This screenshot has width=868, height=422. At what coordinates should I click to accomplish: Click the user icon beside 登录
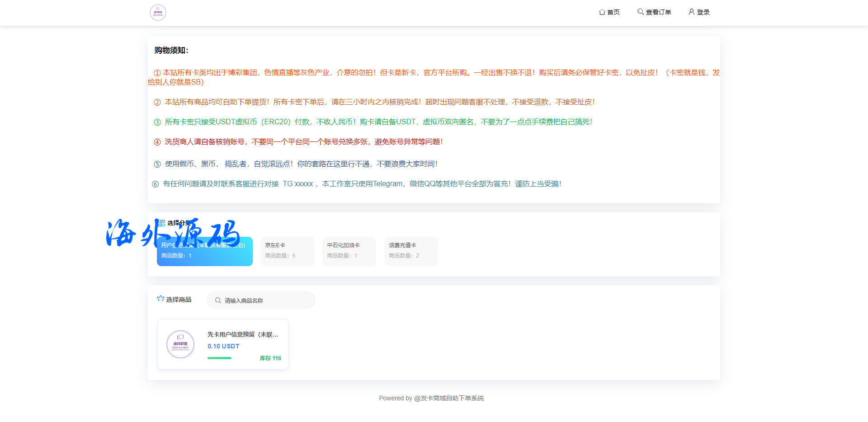tap(691, 12)
